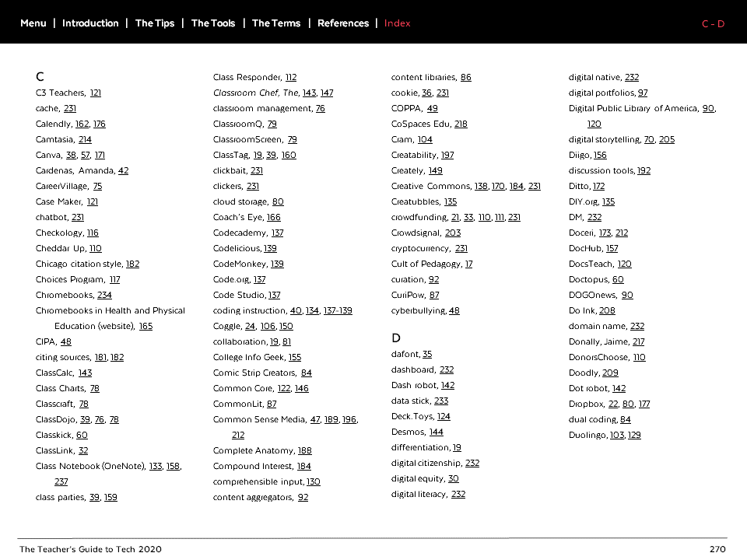This screenshot has width=747, height=560.
Task: Open page 42 for Cardenas, Amanda
Action: click(x=123, y=170)
